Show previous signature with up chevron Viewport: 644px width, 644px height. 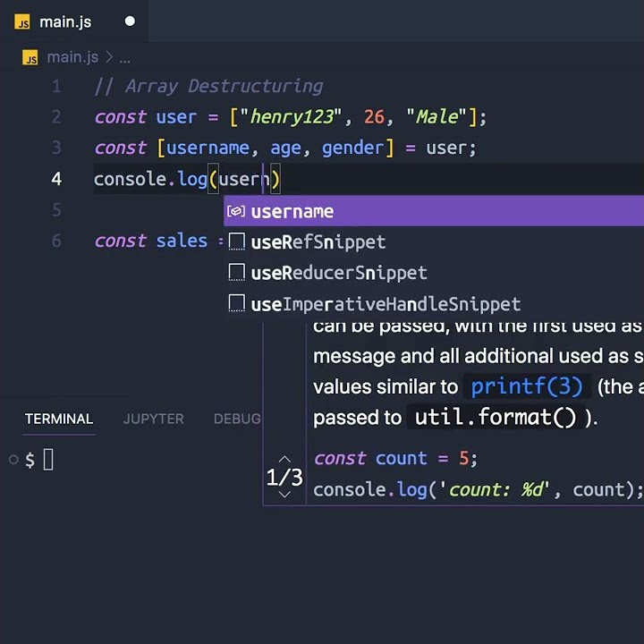click(284, 460)
